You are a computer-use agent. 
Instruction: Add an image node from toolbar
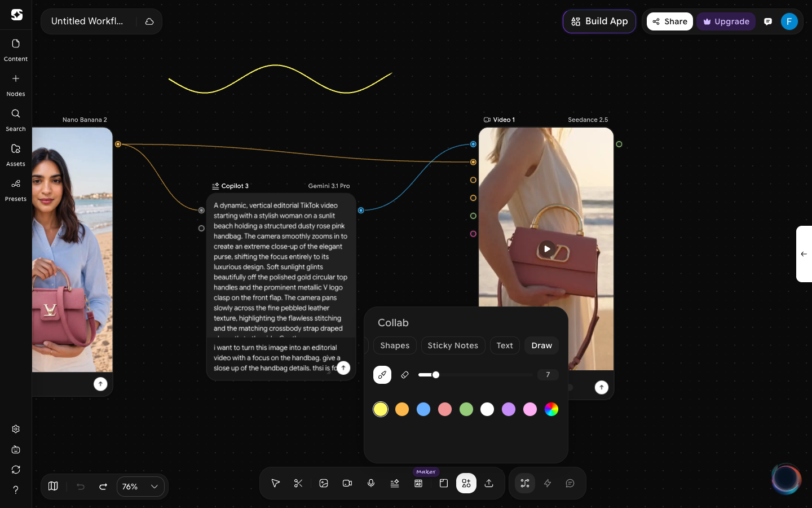tap(324, 483)
